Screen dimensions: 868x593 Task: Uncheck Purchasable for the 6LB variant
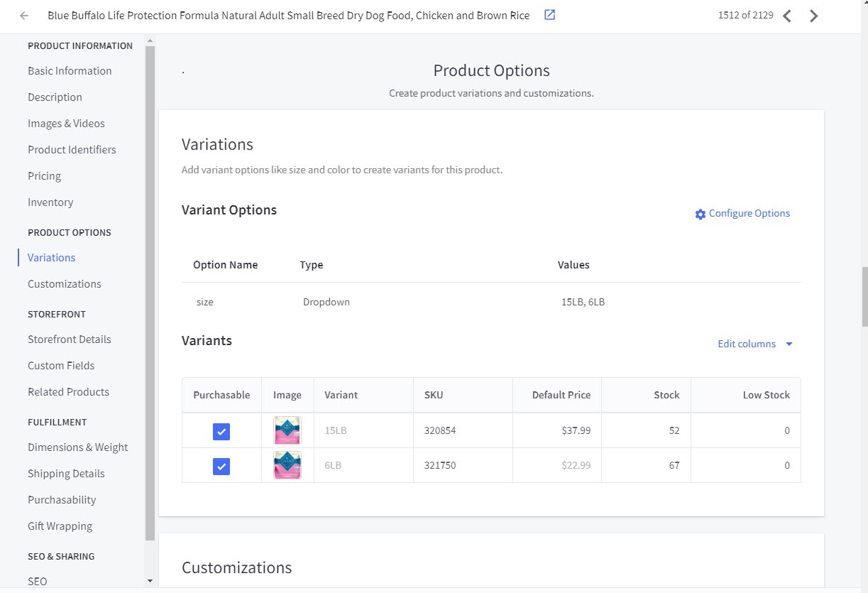coord(221,466)
